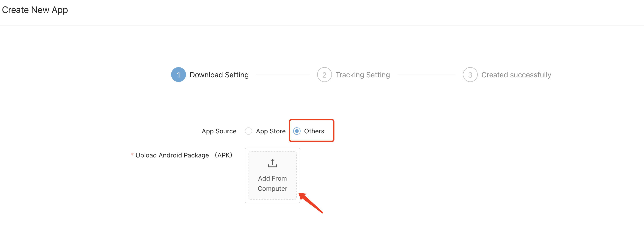Image resolution: width=644 pixels, height=232 pixels.
Task: Open the Download Setting step
Action: tap(219, 75)
